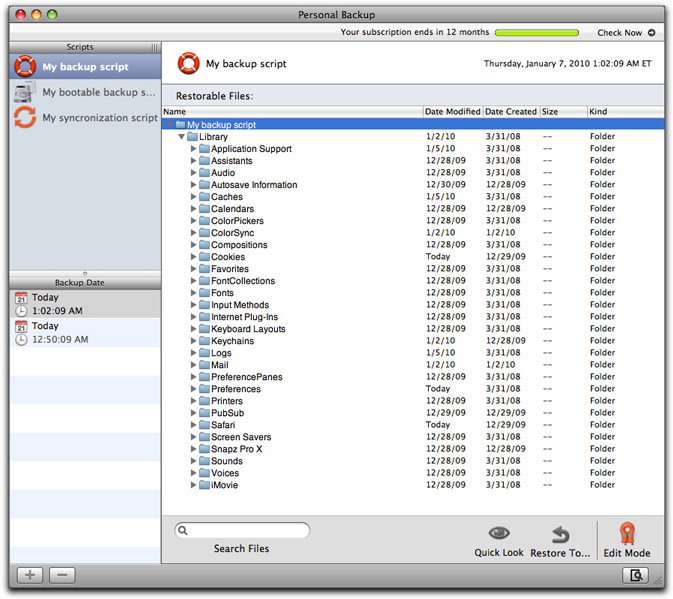Image resolution: width=673 pixels, height=599 pixels.
Task: Click the Restore To... label
Action: [560, 553]
